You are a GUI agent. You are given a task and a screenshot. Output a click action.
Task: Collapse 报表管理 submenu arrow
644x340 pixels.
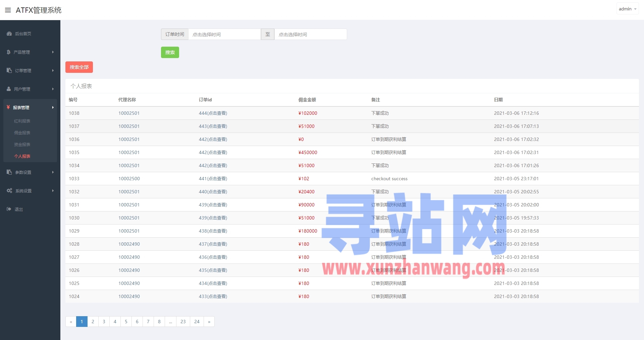coord(53,107)
